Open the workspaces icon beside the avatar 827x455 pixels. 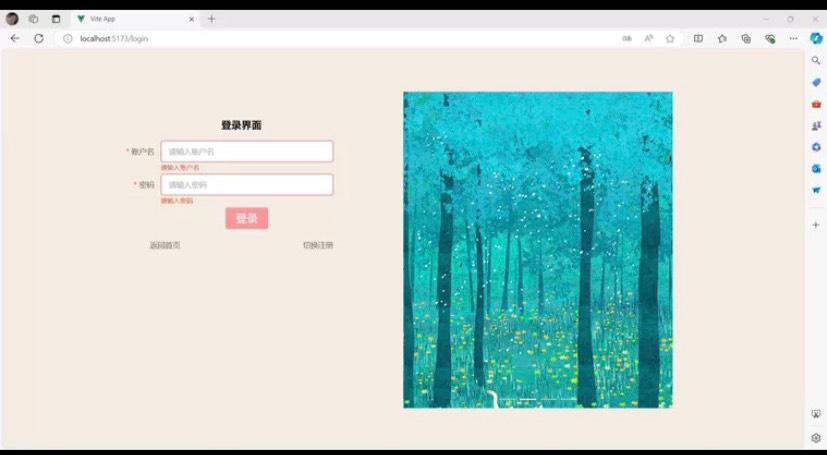click(33, 19)
